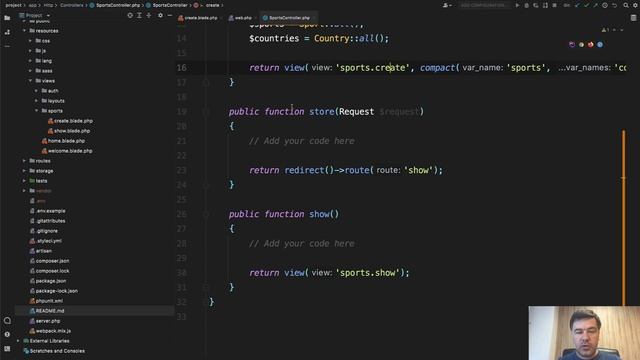This screenshot has height=360, width=640.
Task: Open Git history clock icon
Action: (605, 5)
